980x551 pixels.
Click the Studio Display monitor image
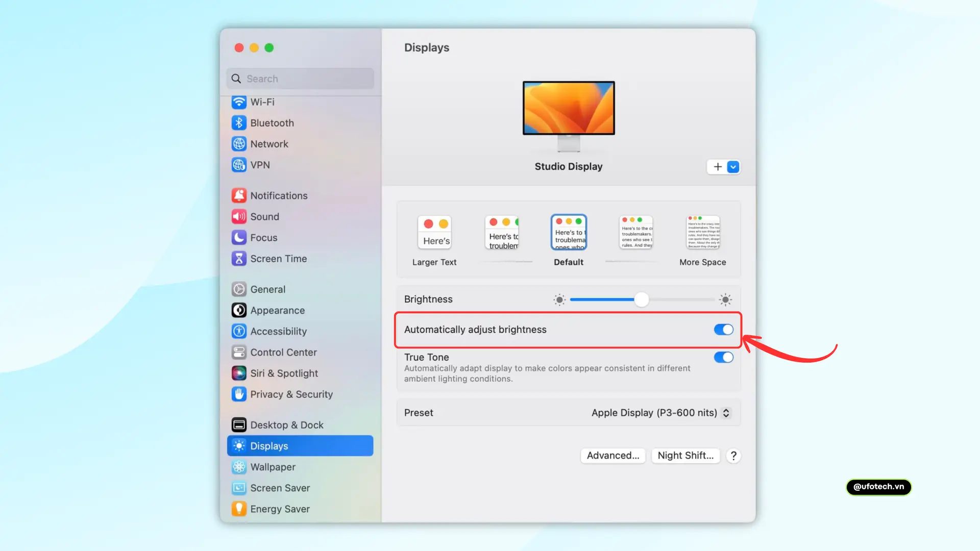[x=569, y=116]
